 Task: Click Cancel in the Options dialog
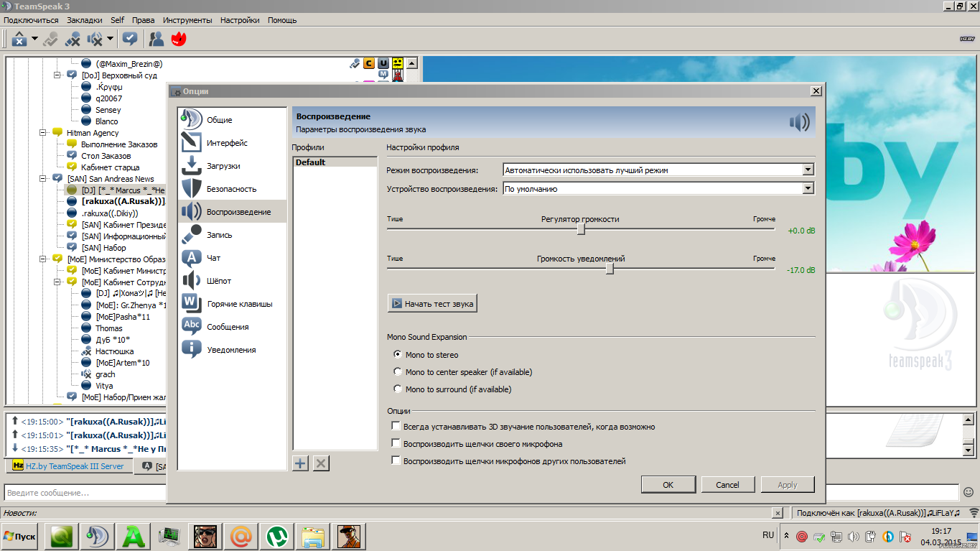(x=727, y=485)
